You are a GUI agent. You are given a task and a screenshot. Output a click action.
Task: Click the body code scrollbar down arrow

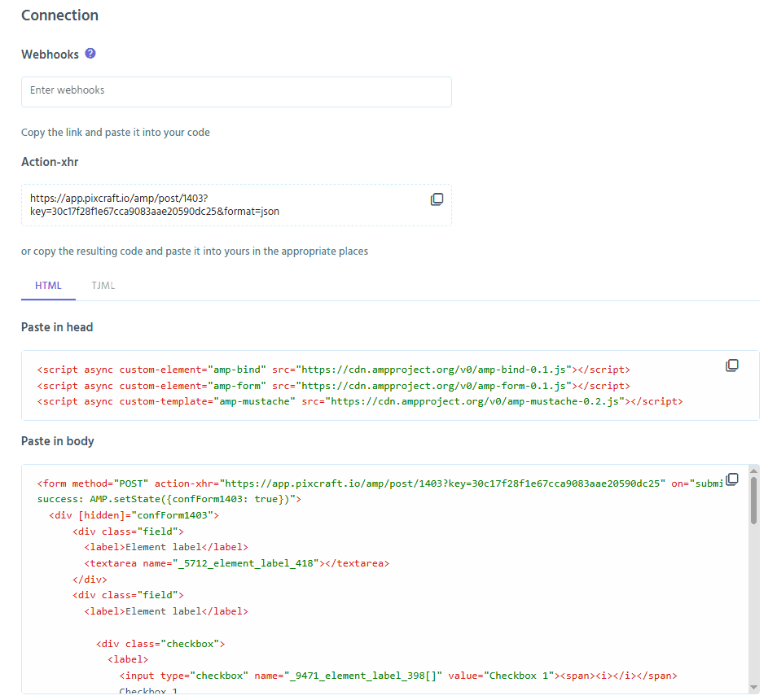(753, 687)
